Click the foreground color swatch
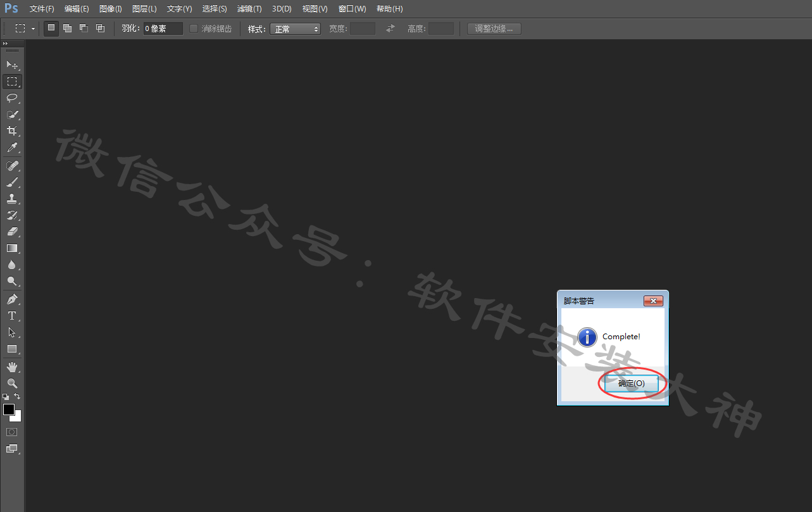Image resolution: width=812 pixels, height=512 pixels. [x=8, y=409]
